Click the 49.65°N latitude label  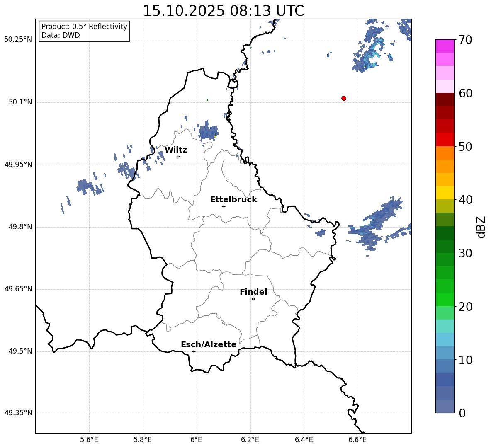click(18, 289)
